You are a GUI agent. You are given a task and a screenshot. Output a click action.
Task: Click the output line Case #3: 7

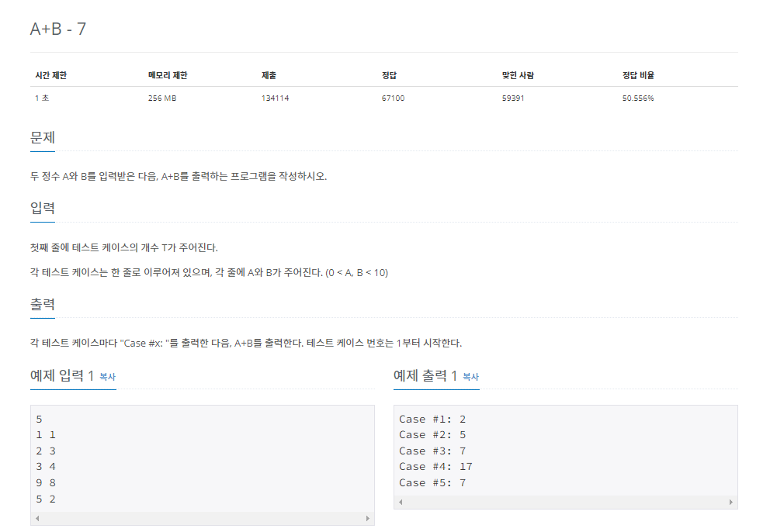pos(432,451)
